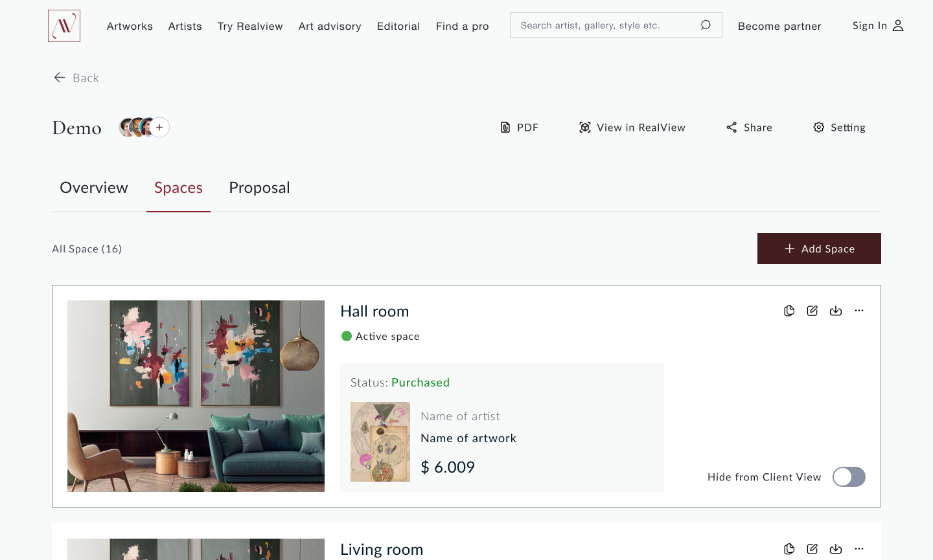The height and width of the screenshot is (560, 933).
Task: Click the site logo icon
Action: [64, 26]
